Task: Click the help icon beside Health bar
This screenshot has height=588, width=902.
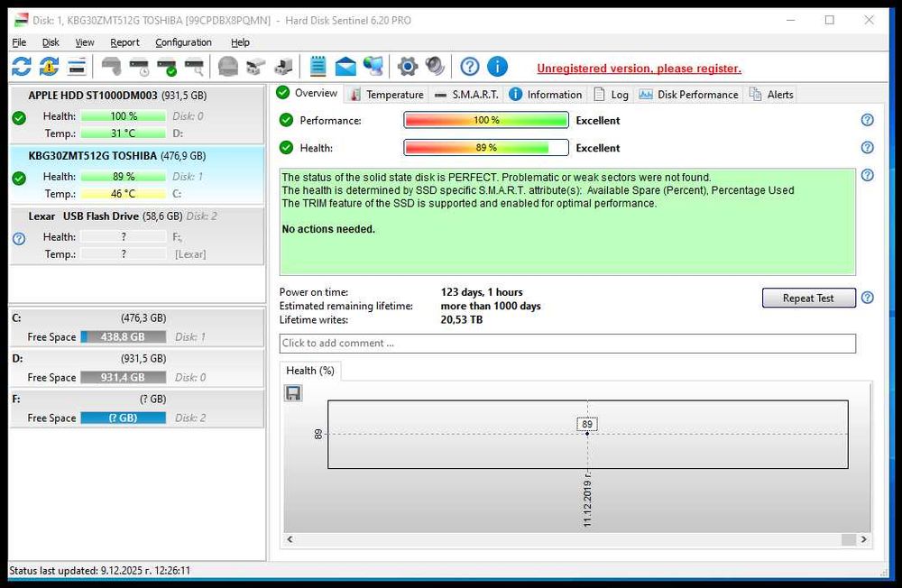Action: (x=868, y=147)
